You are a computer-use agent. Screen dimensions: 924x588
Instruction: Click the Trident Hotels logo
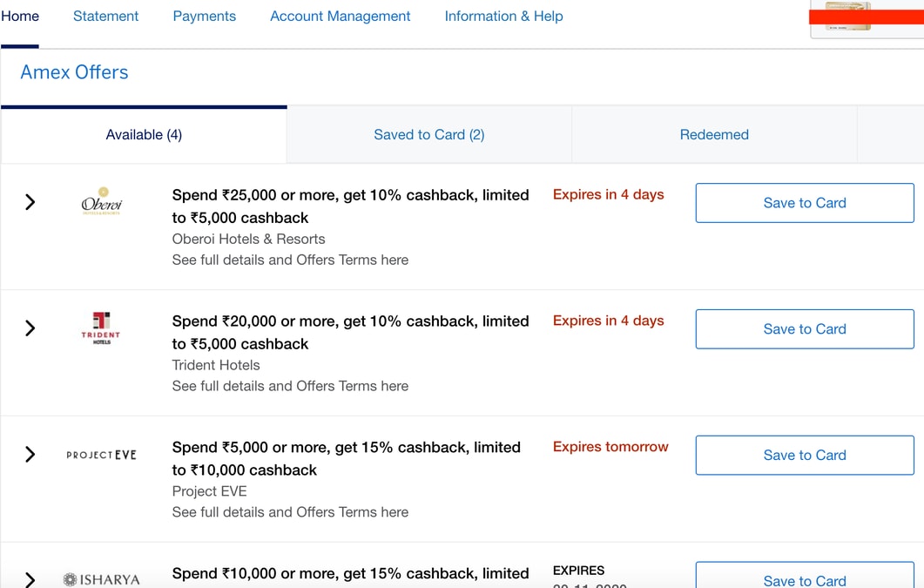(x=101, y=328)
